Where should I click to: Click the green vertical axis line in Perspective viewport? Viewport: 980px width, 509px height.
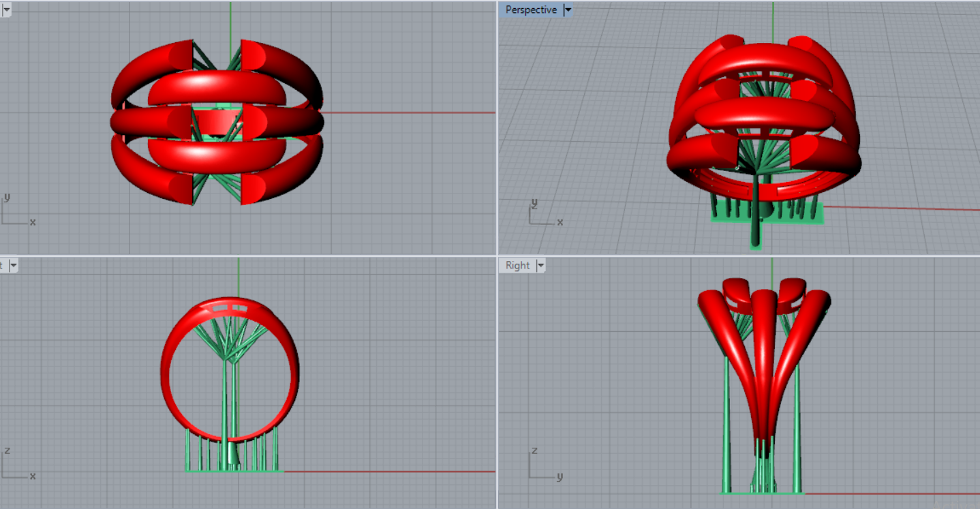pos(773,20)
